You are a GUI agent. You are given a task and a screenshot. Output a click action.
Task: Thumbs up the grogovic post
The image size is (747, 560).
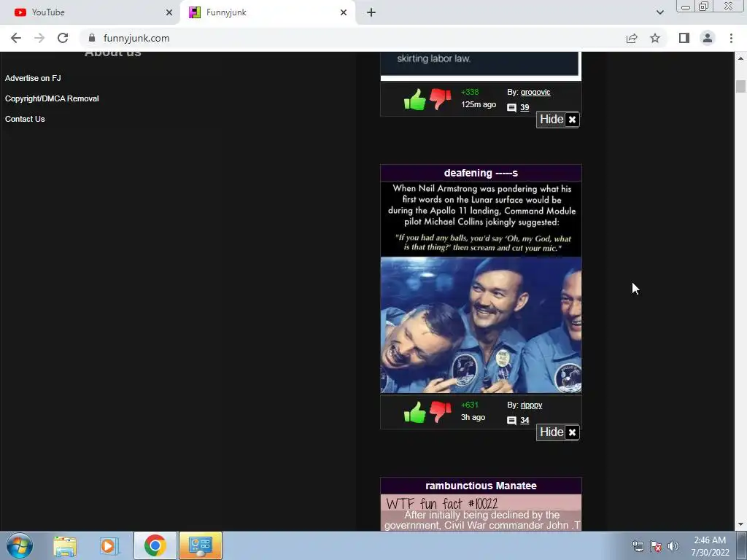pos(414,100)
